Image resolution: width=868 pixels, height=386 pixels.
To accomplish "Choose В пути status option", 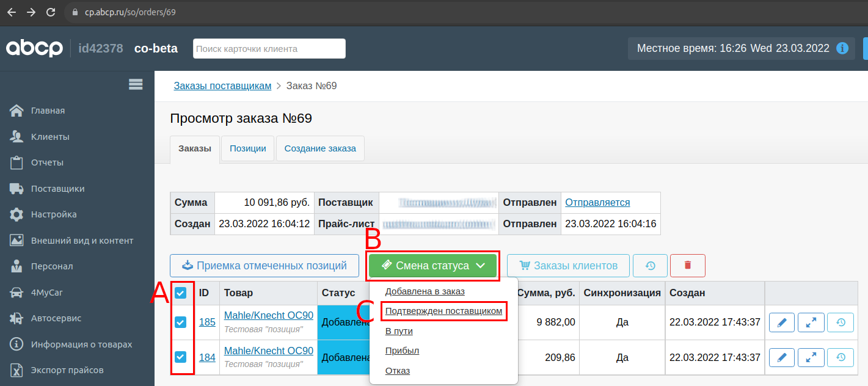I will 399,331.
